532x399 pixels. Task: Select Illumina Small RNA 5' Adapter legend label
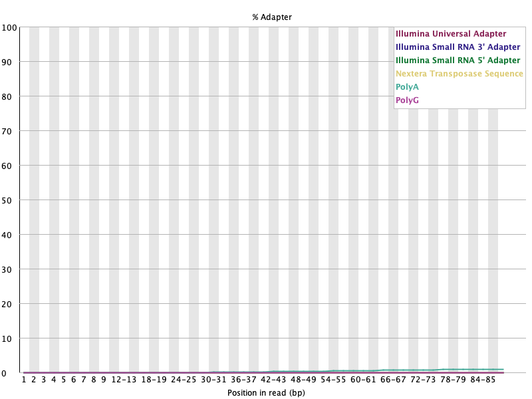coord(458,61)
